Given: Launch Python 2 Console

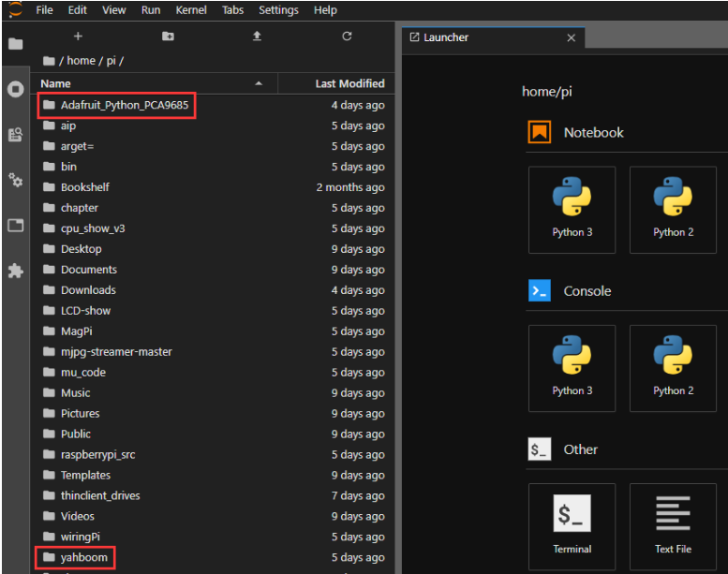Looking at the screenshot, I should coord(674,368).
